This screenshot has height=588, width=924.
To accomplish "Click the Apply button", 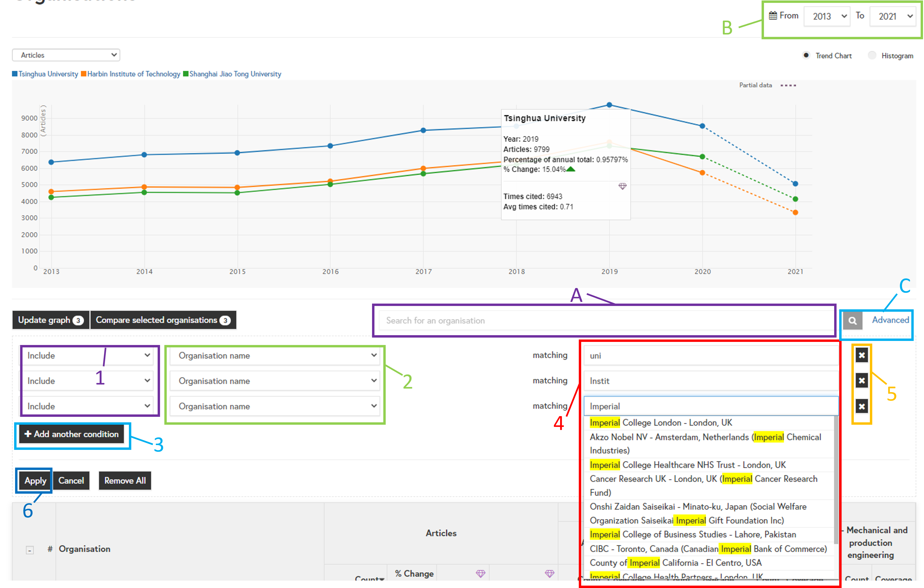I will (x=35, y=481).
